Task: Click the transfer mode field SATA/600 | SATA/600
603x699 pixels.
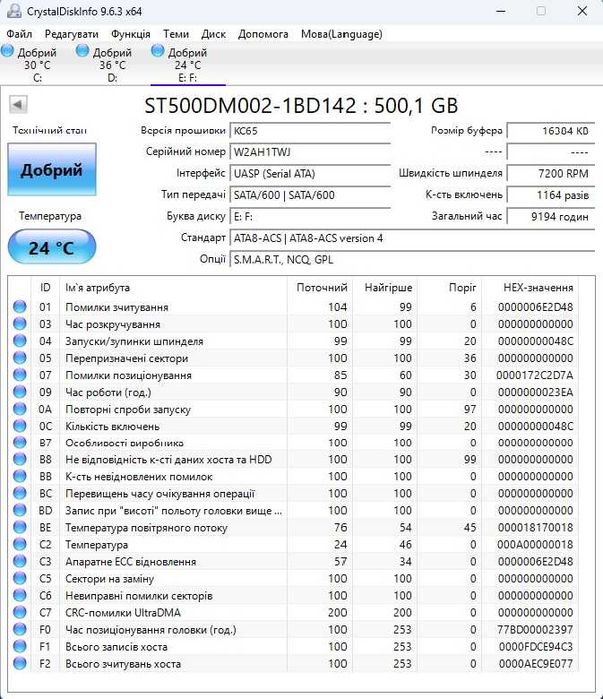Action: point(310,195)
